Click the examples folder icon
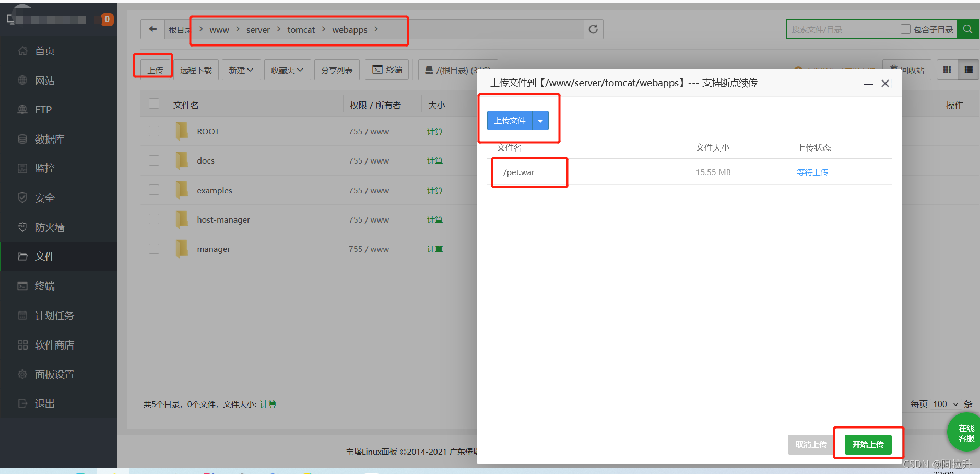This screenshot has width=980, height=474. (182, 190)
